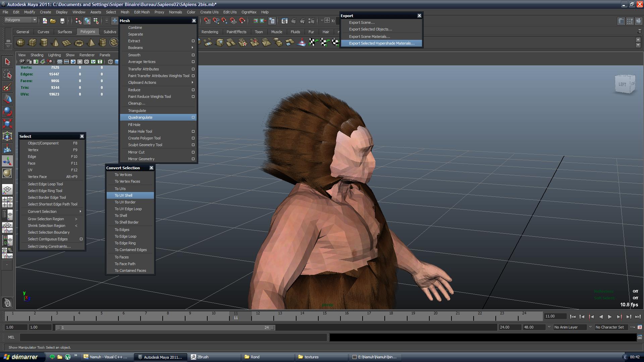Expand the layout toolbox bottom arrow
This screenshot has width=644, height=362.
point(7,265)
